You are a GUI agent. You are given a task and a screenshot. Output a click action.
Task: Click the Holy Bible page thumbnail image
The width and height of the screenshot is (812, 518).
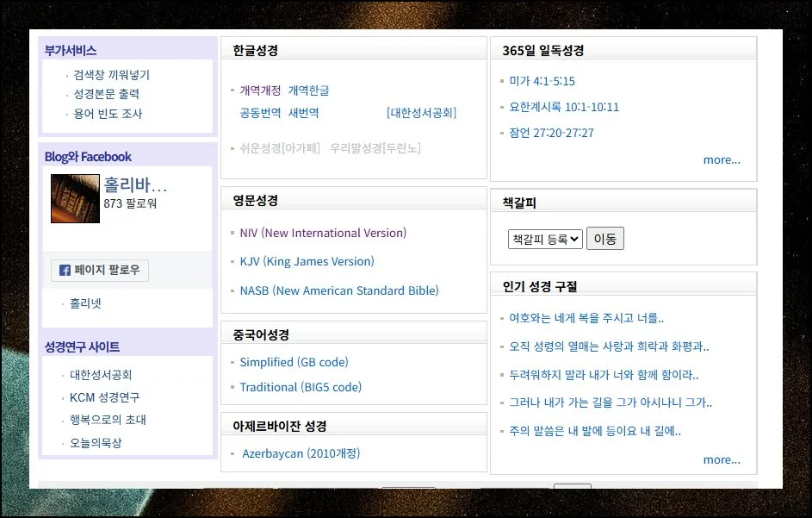75,198
